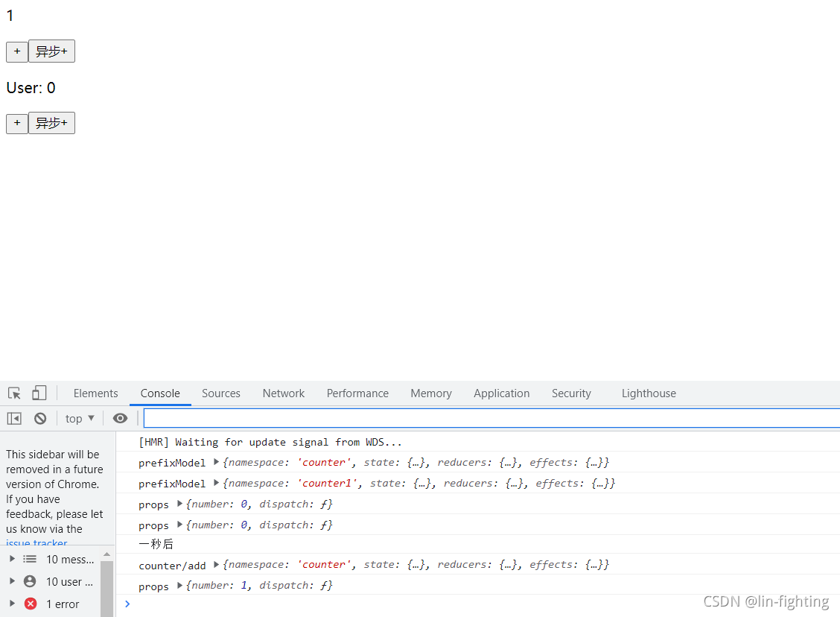The height and width of the screenshot is (617, 840).
Task: Click the sidebar scrollbar up arrow
Action: (106, 554)
